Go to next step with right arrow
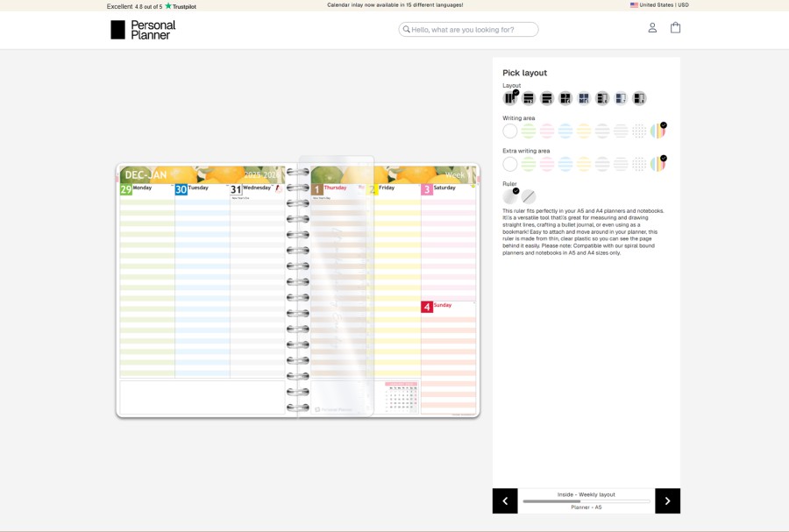The image size is (789, 532). click(667, 500)
